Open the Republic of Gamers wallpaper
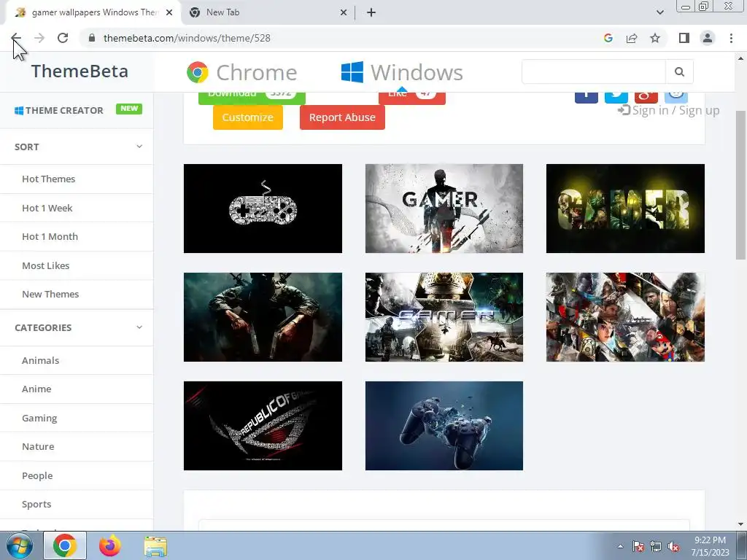Image resolution: width=747 pixels, height=560 pixels. pyautogui.click(x=263, y=426)
